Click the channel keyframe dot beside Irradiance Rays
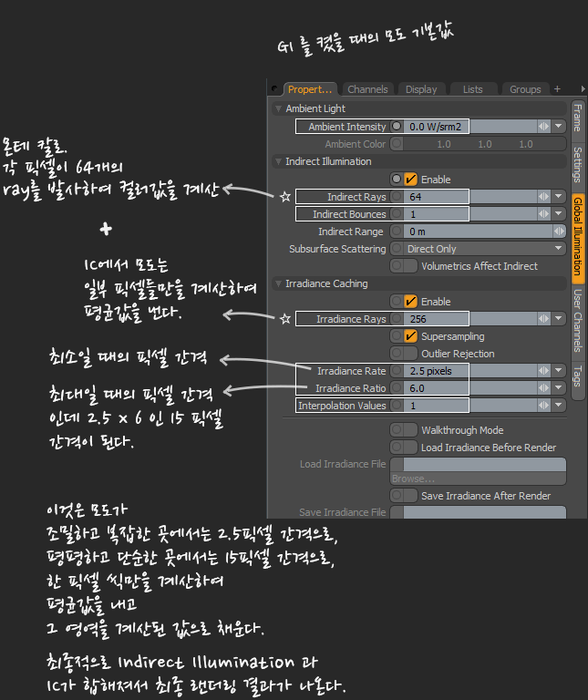Viewport: 588px width, 700px height. pyautogui.click(x=397, y=319)
